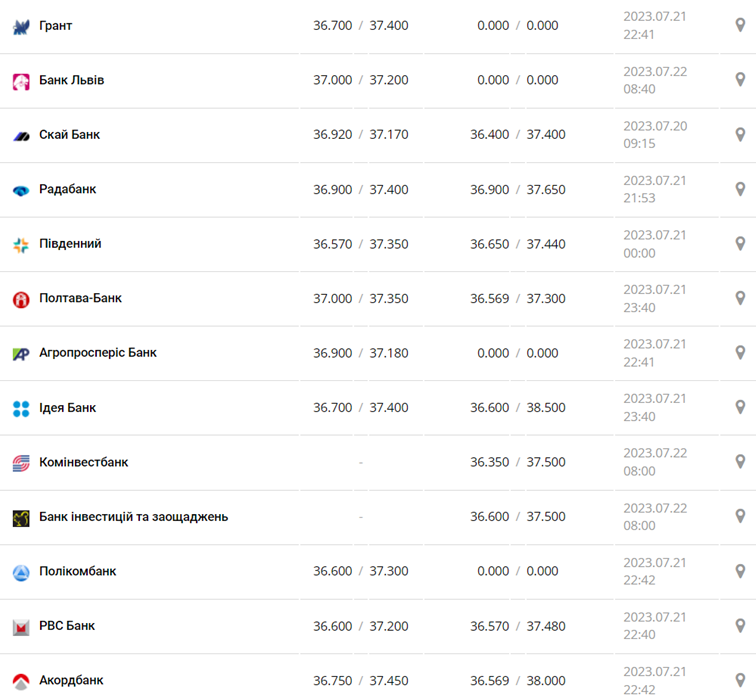Open Банк інвестицій та заощаджень link
The width and height of the screenshot is (756, 698).
133,516
